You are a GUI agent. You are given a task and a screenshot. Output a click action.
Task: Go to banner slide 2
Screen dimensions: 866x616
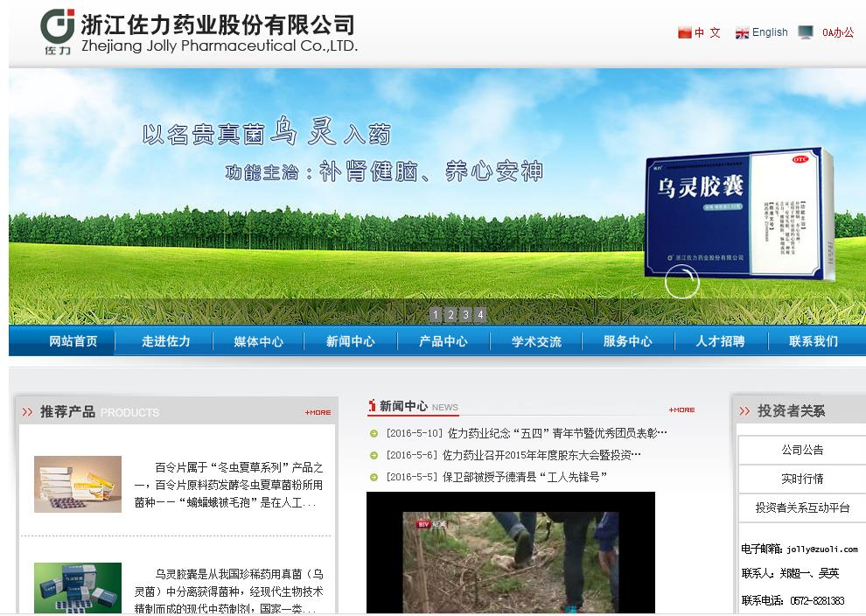tap(450, 314)
